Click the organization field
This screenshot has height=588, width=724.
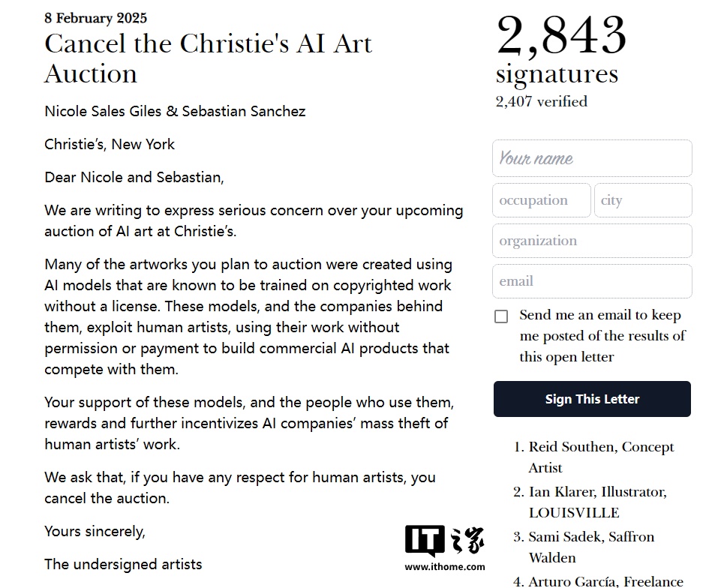(x=592, y=241)
